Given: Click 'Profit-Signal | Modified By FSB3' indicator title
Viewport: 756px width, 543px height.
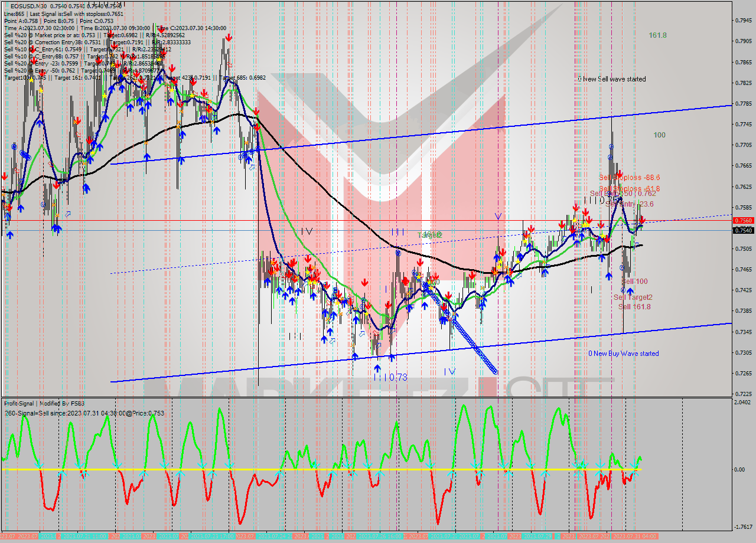Looking at the screenshot, I should click(x=44, y=403).
